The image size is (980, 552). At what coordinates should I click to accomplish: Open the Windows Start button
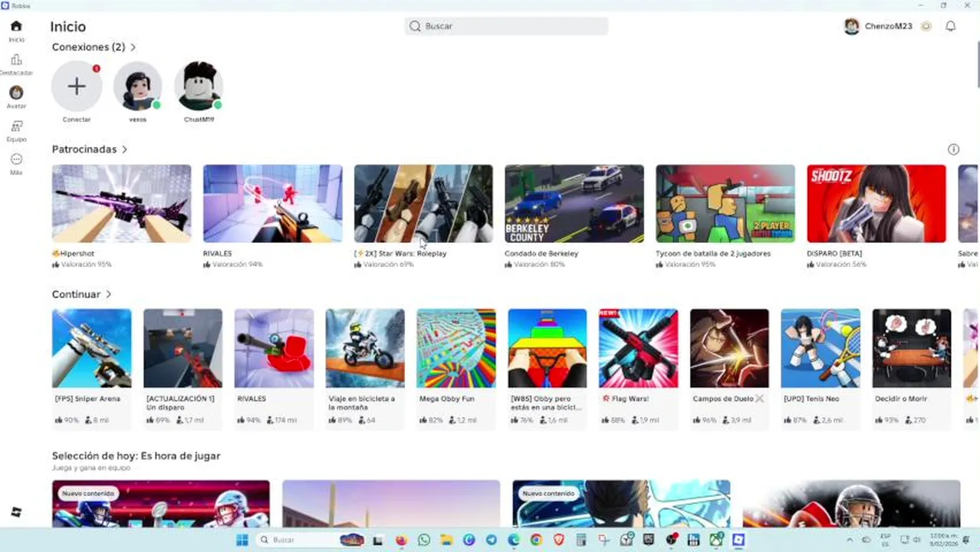tap(242, 540)
